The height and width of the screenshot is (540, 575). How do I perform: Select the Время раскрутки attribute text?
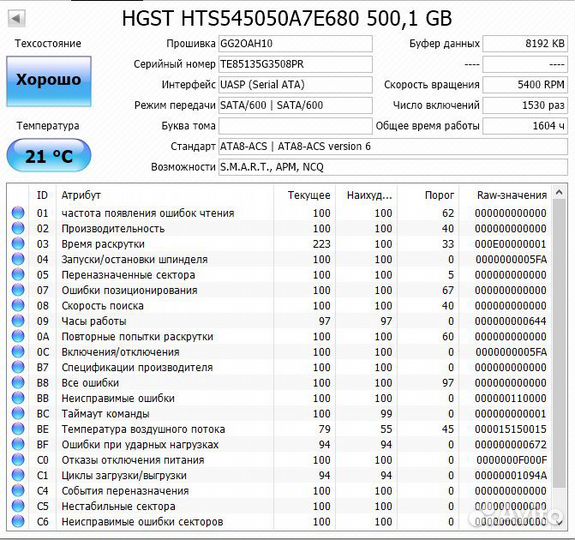103,244
